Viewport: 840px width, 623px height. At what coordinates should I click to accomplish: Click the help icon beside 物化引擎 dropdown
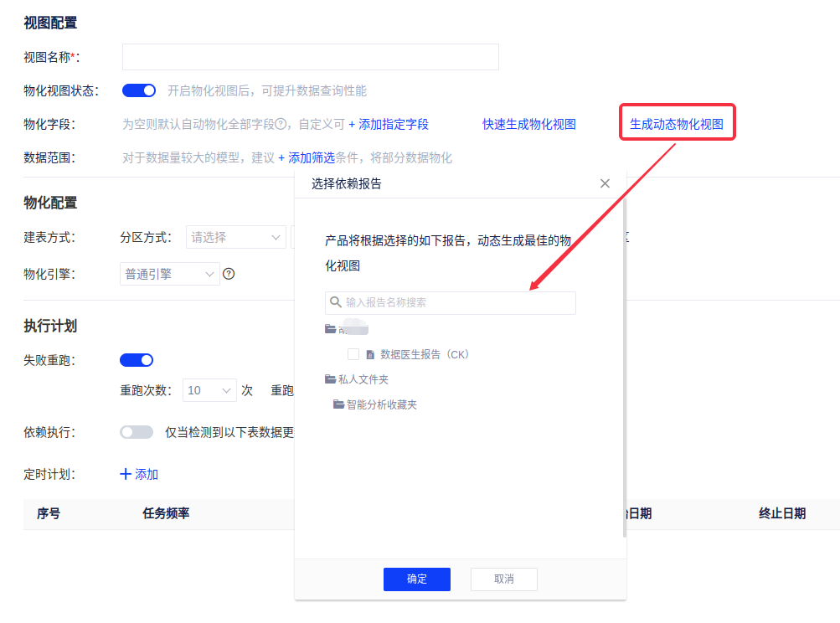click(x=229, y=274)
